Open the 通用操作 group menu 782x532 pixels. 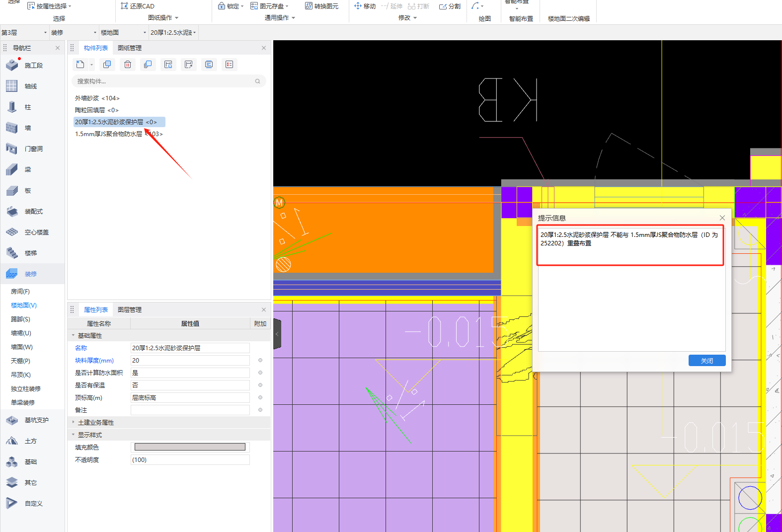click(x=280, y=18)
